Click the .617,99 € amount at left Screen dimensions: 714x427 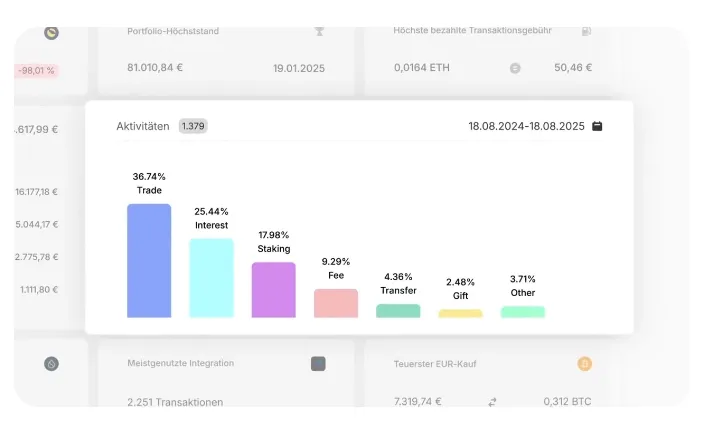(36, 129)
